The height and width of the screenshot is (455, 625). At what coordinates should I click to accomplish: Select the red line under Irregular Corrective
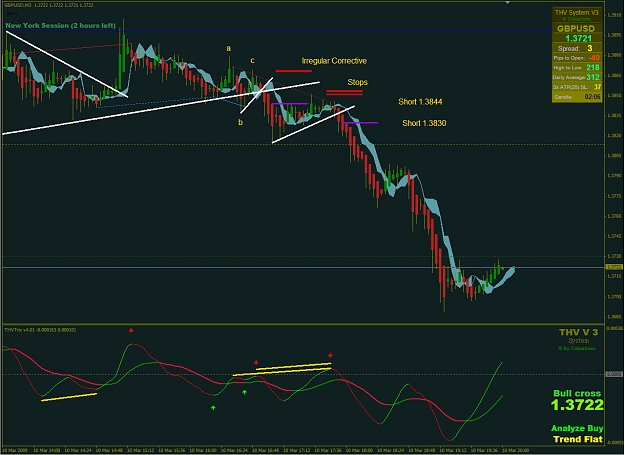coord(293,71)
